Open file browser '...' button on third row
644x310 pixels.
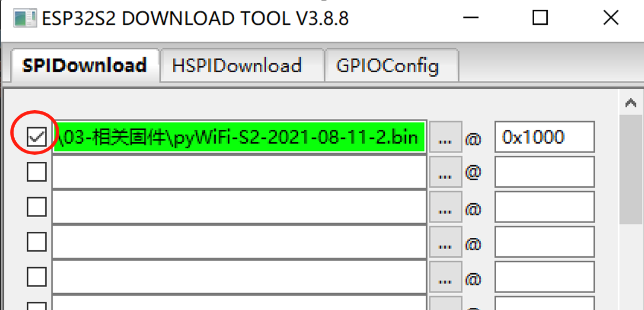445,207
